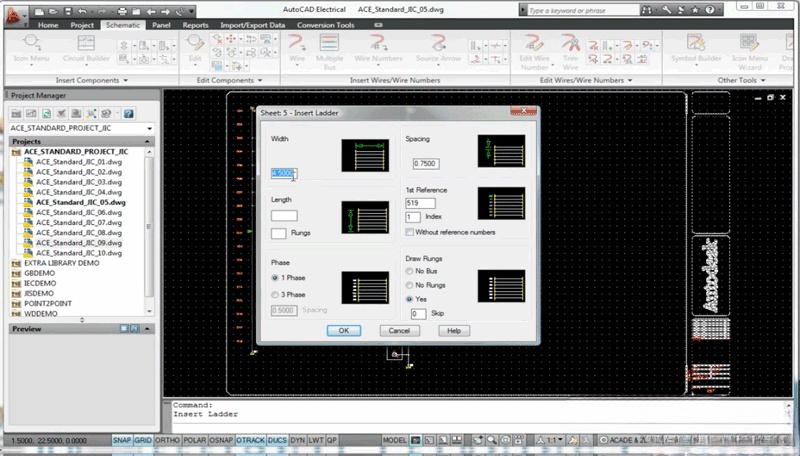800x456 pixels.
Task: Toggle POLAR tracking in status bar
Action: [x=194, y=440]
